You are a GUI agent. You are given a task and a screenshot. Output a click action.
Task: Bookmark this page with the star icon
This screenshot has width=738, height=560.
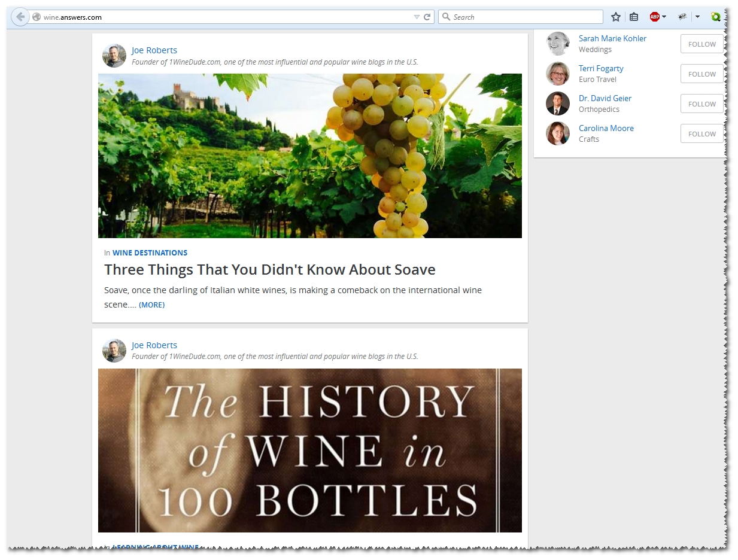[616, 17]
